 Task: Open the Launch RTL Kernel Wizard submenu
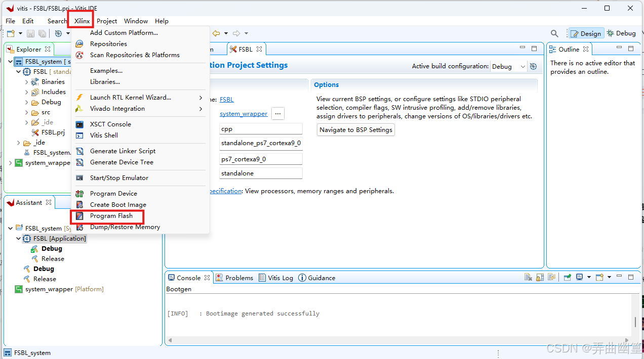[x=140, y=98]
